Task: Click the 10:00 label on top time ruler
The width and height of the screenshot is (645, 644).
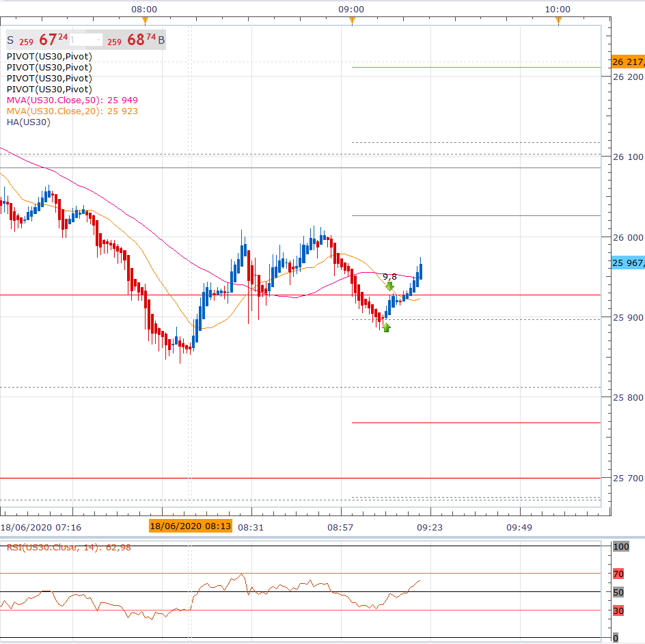Action: [558, 9]
